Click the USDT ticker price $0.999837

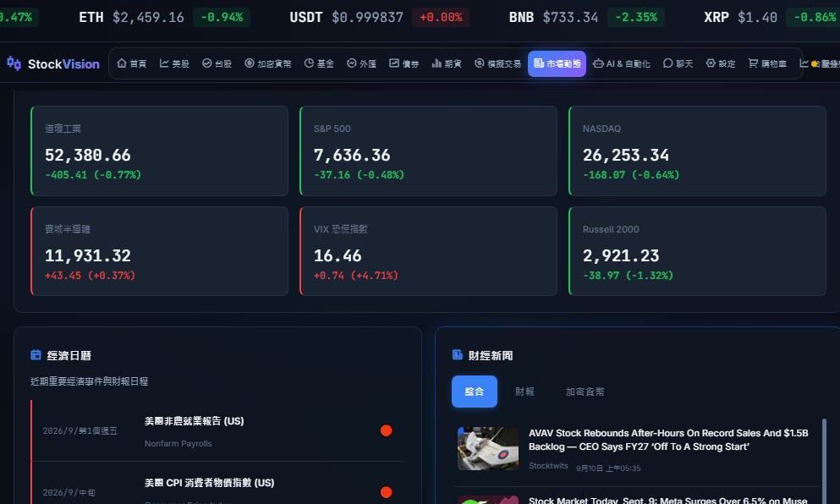click(367, 17)
